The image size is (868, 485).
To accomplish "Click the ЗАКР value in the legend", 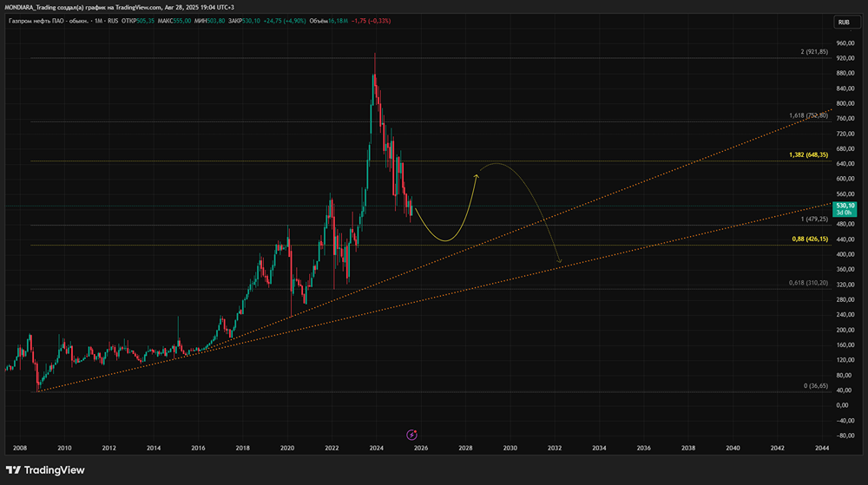I will [x=251, y=21].
